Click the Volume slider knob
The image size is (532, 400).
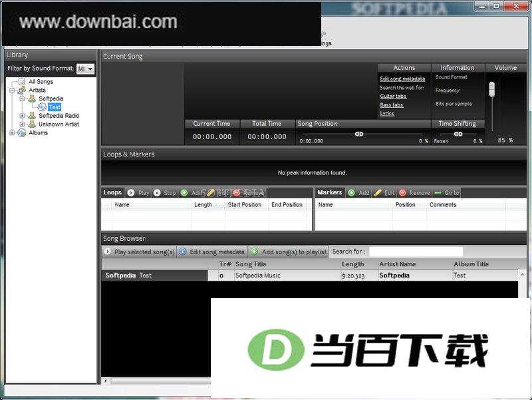click(491, 89)
